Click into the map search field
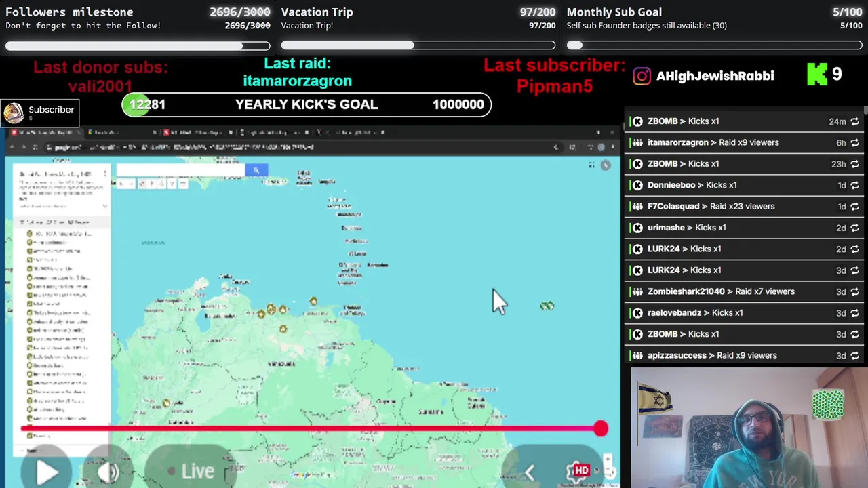This screenshot has width=868, height=488. 180,170
